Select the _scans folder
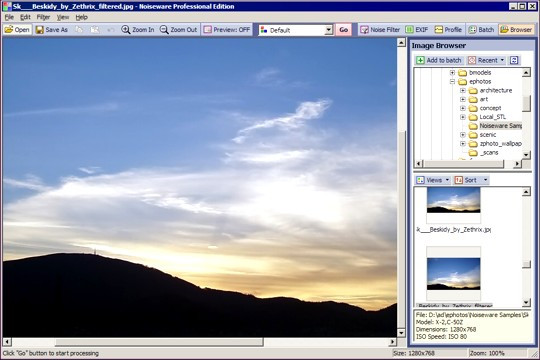540x360 pixels. 489,153
